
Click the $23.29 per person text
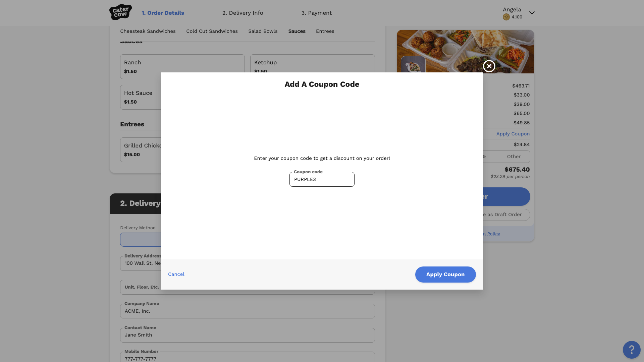pos(510,177)
